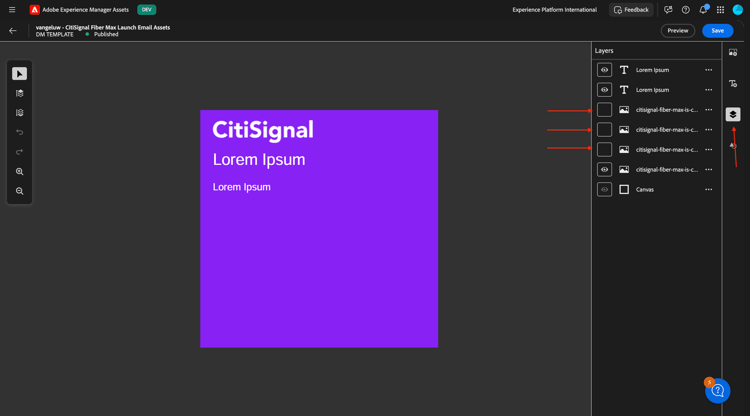The width and height of the screenshot is (750, 416).
Task: Redo the last undone action
Action: 20,152
